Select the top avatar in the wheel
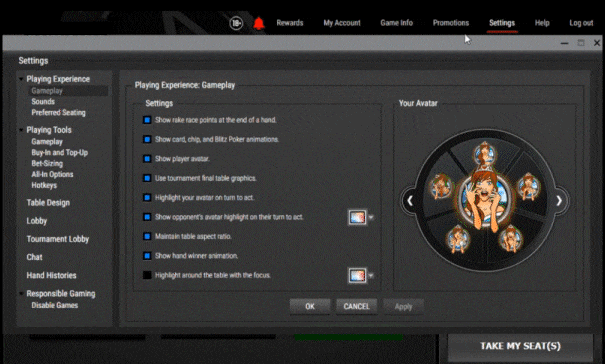The height and width of the screenshot is (364, 605). click(x=484, y=154)
